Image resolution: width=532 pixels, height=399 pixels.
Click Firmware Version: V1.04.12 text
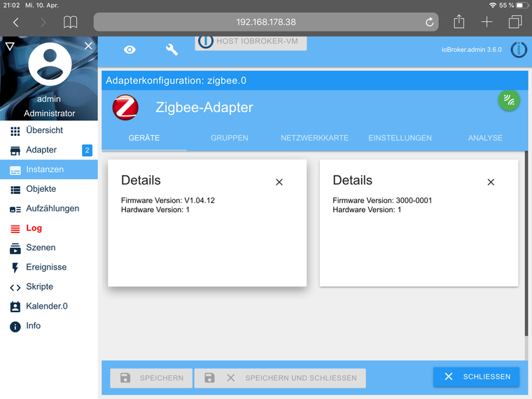point(168,200)
